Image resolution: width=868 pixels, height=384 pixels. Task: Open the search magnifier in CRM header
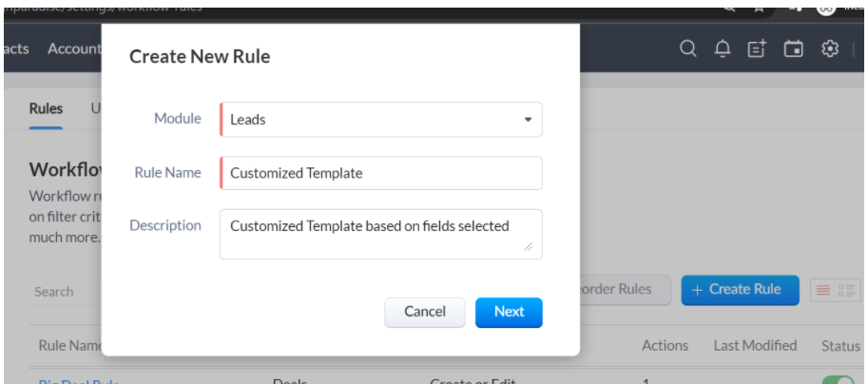(687, 49)
